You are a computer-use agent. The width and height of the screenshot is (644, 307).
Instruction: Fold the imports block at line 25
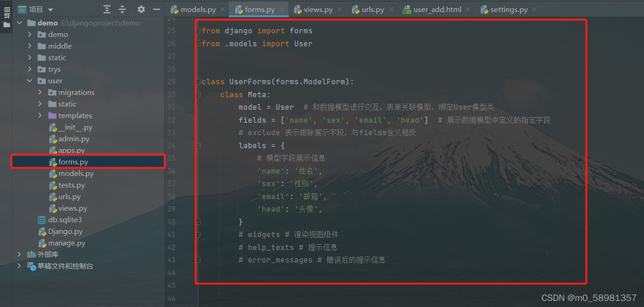coord(198,31)
